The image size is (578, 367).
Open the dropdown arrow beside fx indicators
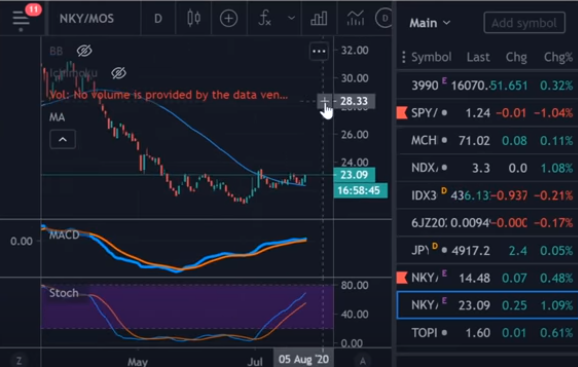(x=291, y=18)
